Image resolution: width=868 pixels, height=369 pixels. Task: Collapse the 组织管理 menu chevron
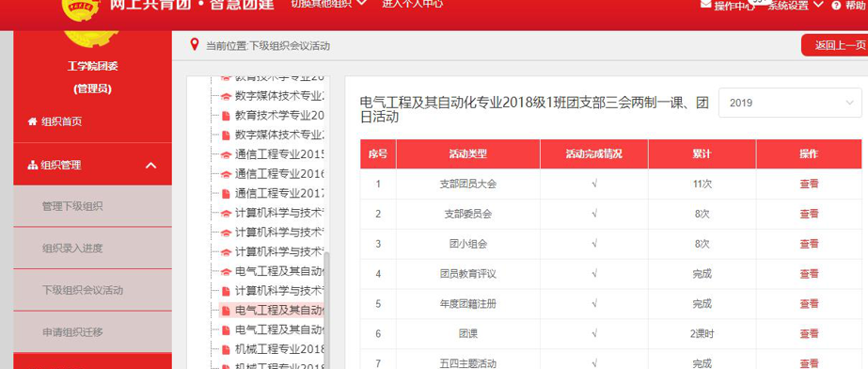pyautogui.click(x=150, y=165)
